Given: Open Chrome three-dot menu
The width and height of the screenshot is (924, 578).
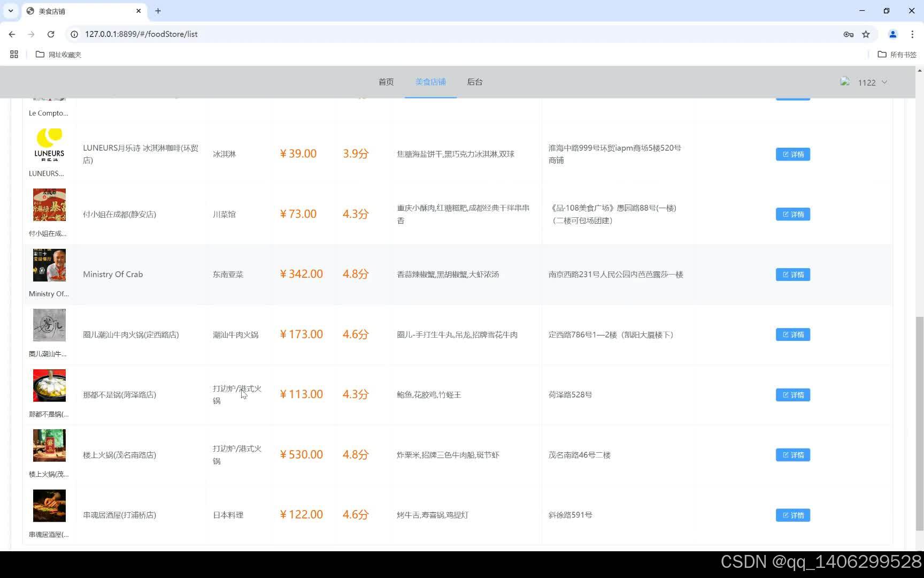Looking at the screenshot, I should pyautogui.click(x=912, y=34).
